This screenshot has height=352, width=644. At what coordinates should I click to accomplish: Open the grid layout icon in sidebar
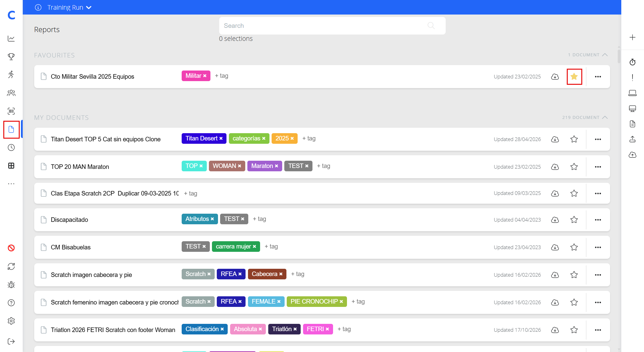tap(11, 166)
